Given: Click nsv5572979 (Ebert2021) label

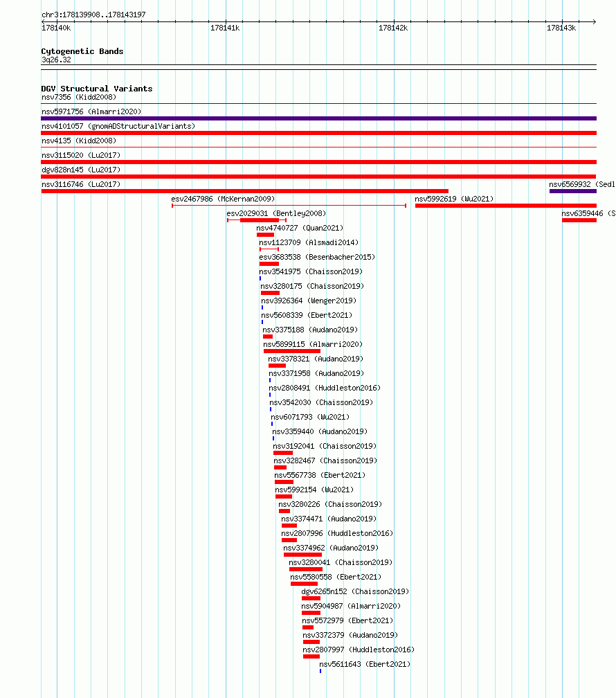Looking at the screenshot, I should tap(347, 620).
